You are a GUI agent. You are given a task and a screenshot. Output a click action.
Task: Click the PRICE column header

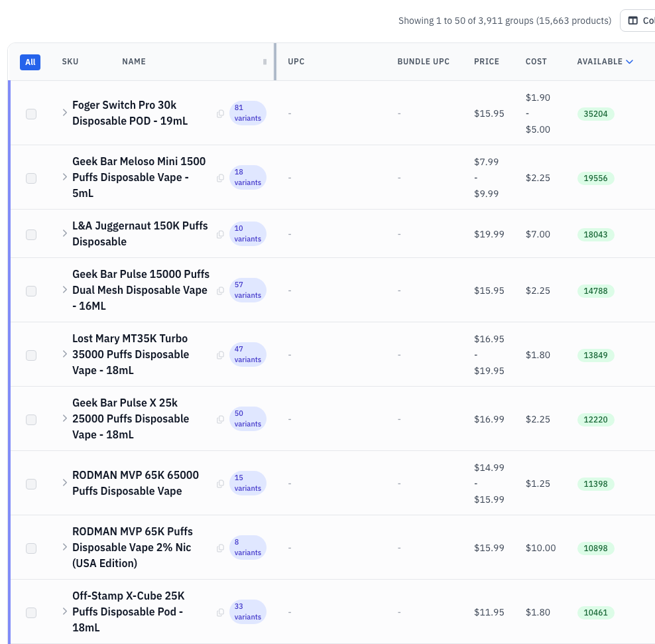[x=486, y=62]
